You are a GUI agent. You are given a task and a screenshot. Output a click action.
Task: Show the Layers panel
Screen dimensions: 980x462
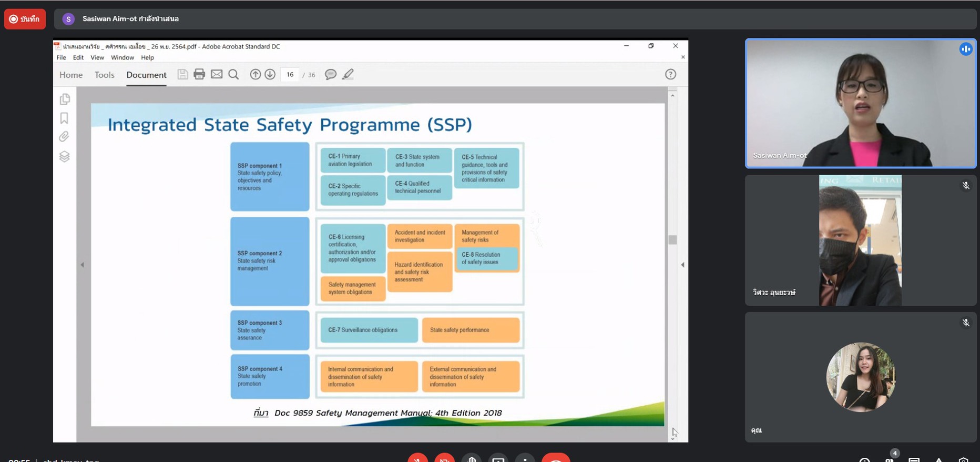(64, 156)
